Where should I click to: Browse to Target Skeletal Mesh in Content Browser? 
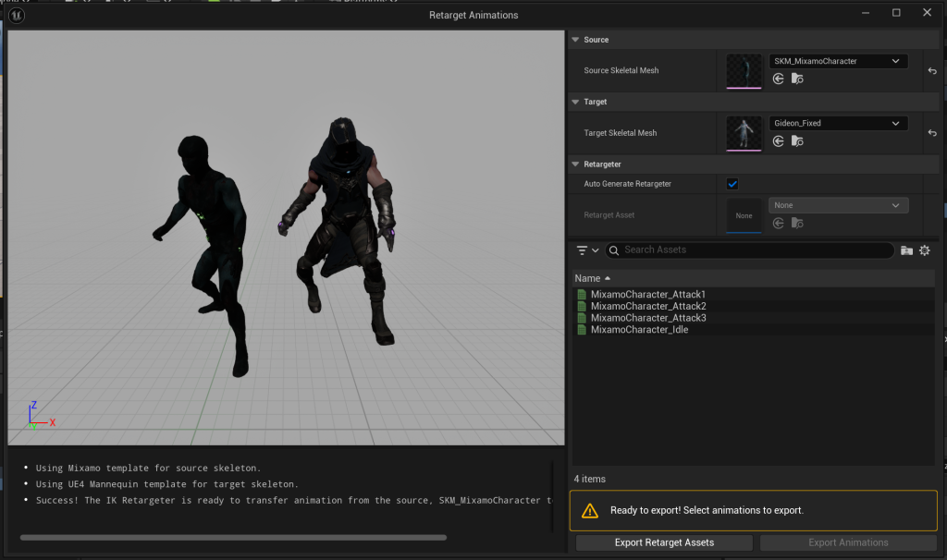pos(797,141)
